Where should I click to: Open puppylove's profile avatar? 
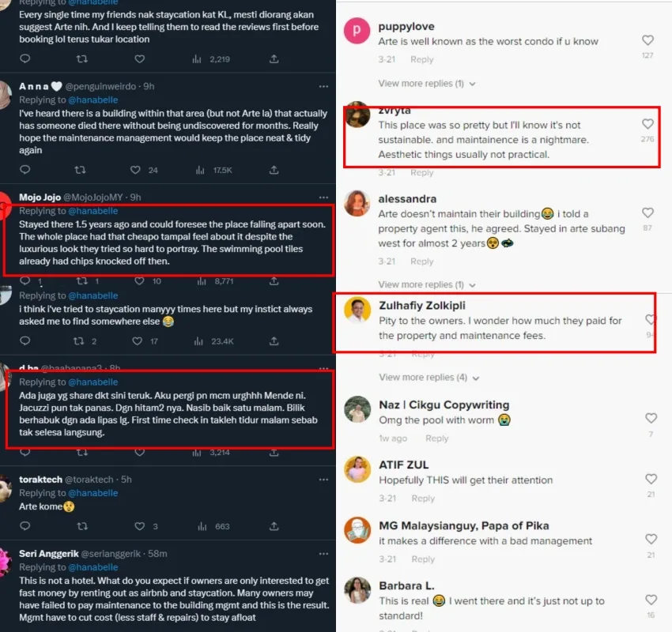357,31
